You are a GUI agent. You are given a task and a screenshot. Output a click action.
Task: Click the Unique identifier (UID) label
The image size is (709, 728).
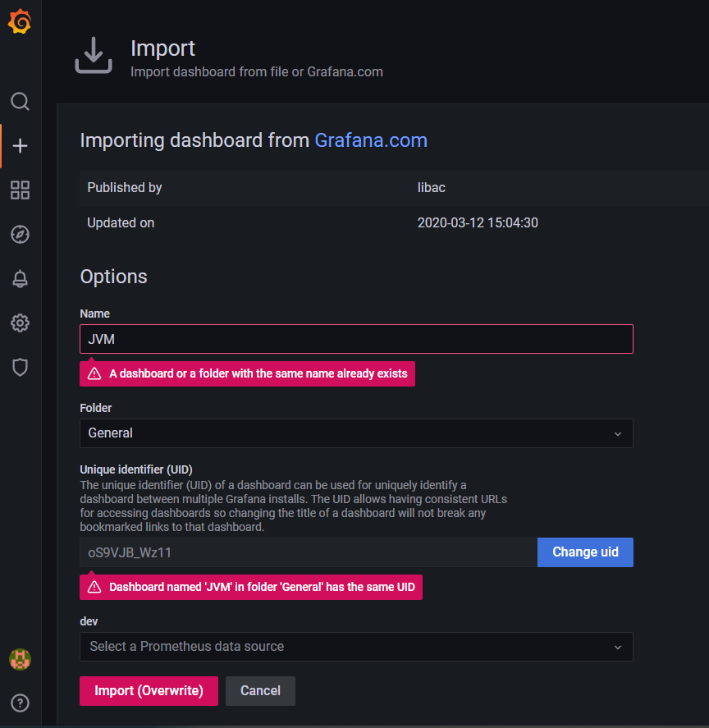click(x=136, y=469)
